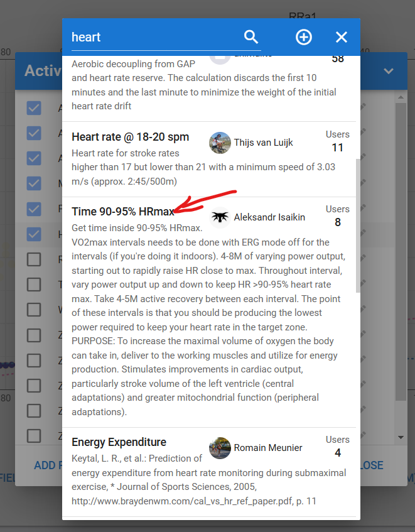
Task: Click the Heart rate stroke rates description
Action: click(x=203, y=167)
